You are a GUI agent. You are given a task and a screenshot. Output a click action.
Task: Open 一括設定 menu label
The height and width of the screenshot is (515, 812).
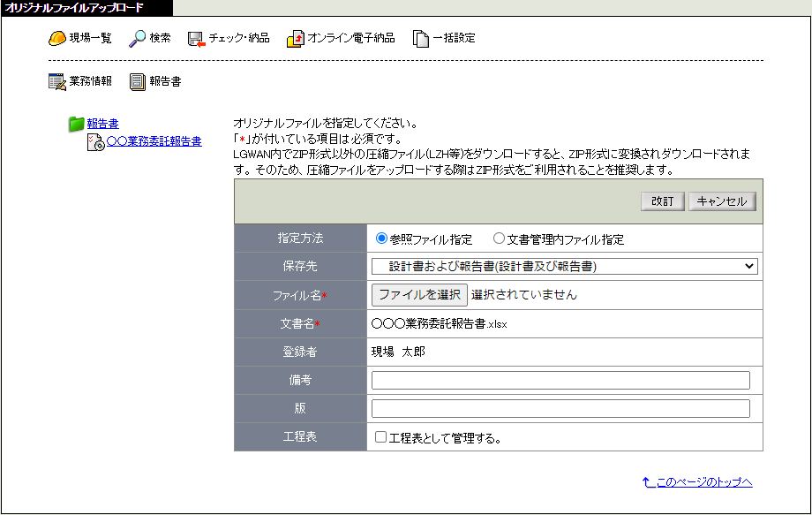click(x=454, y=38)
